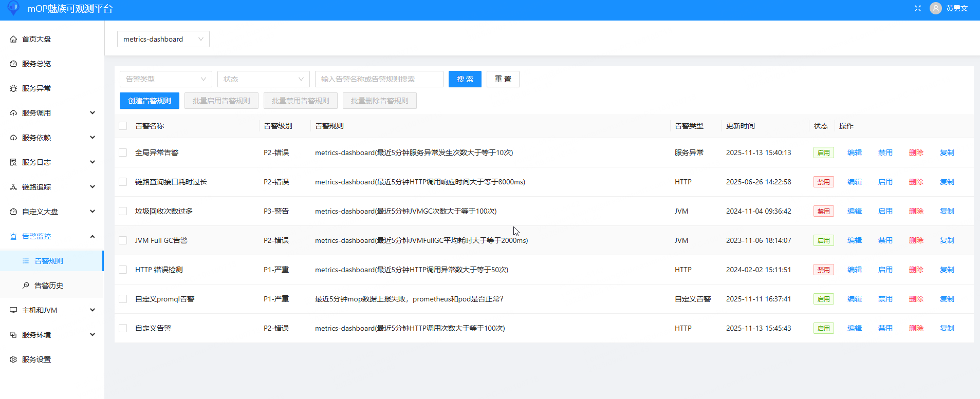Select the checkbox for JVM Full GC告警

point(123,240)
